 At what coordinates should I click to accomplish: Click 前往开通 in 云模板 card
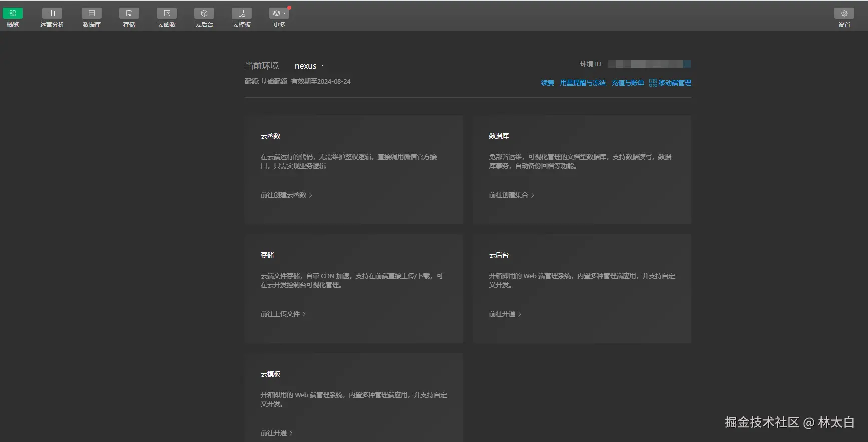tap(277, 433)
